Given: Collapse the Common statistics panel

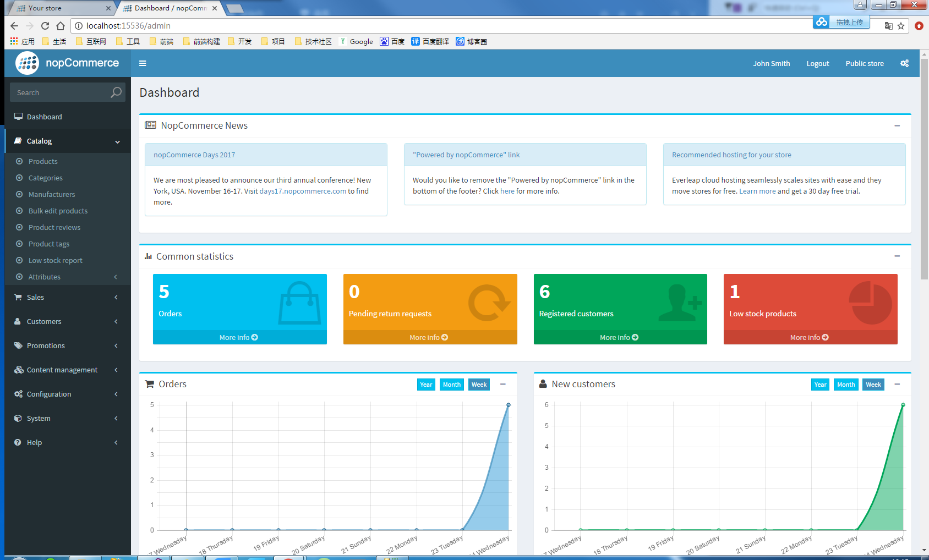Looking at the screenshot, I should click(897, 256).
